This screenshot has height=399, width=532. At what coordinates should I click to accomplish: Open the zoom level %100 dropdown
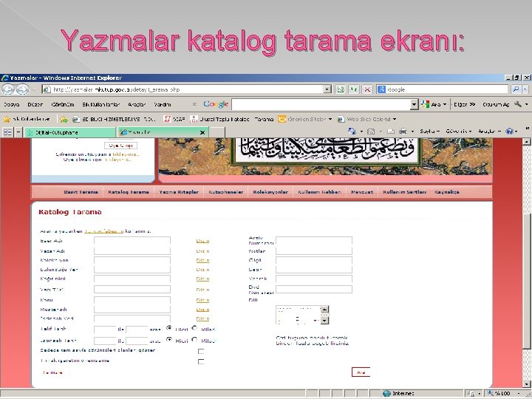(x=519, y=394)
